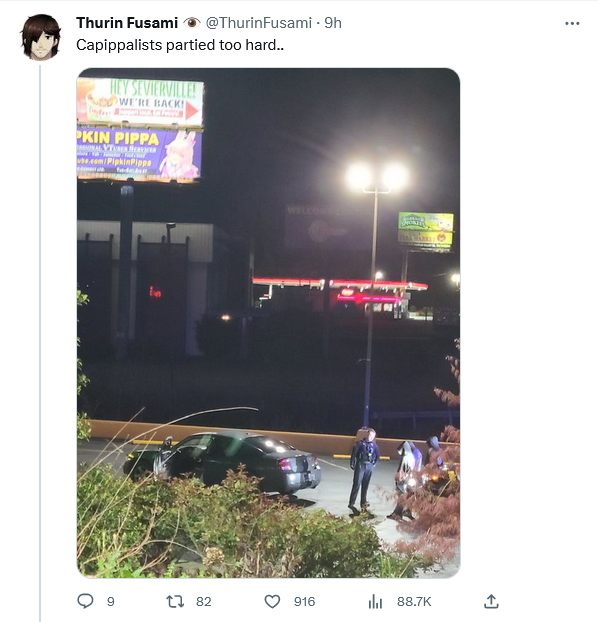Image resolution: width=598 pixels, height=622 pixels.
Task: Open view analytics bar-chart icon
Action: click(375, 601)
